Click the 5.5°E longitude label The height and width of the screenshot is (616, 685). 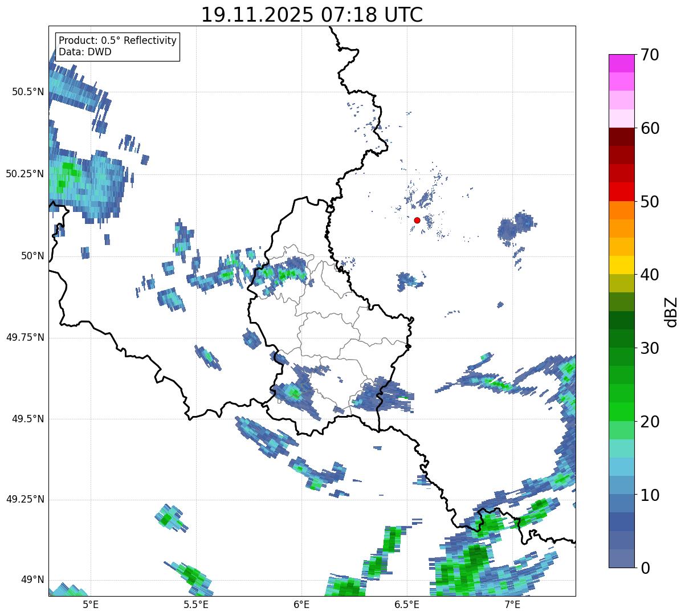[196, 604]
